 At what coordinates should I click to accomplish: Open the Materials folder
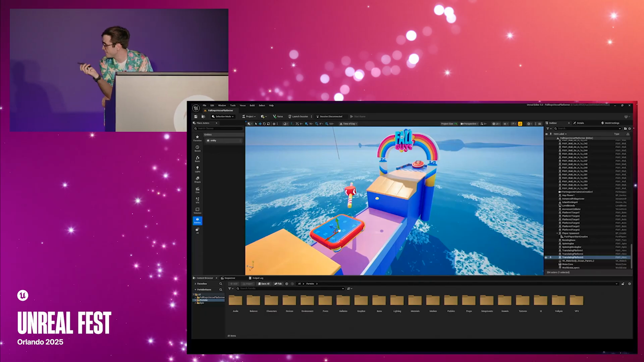click(x=415, y=302)
